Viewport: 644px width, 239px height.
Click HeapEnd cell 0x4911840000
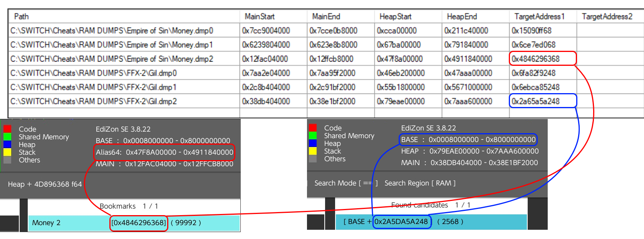[x=475, y=59]
